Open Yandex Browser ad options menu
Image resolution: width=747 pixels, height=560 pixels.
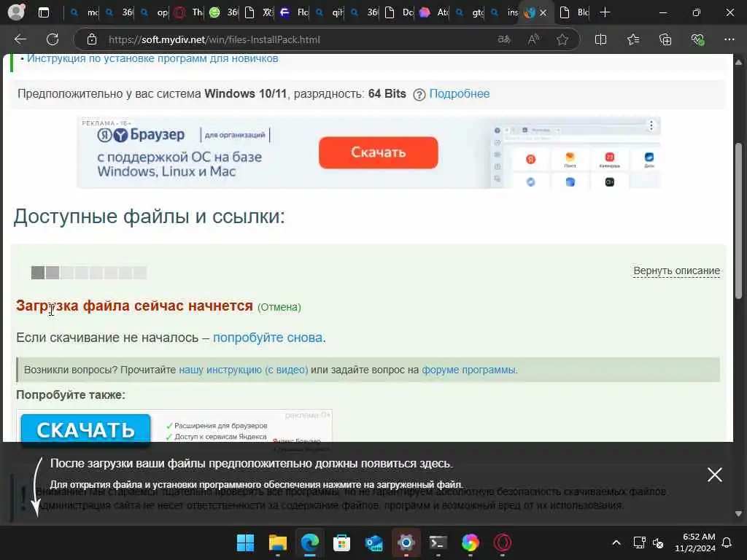pos(651,125)
